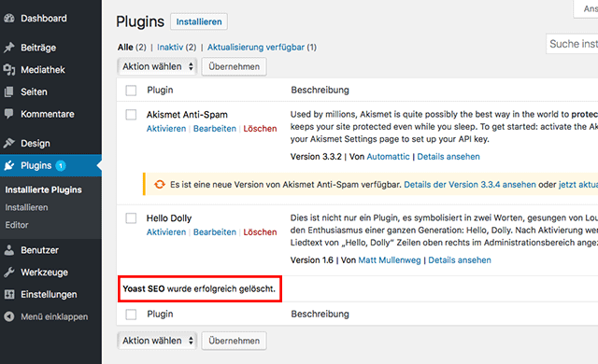Viewport: 598px width, 364px height.
Task: Collapse menu using Menü einklappen arrow
Action: [x=9, y=316]
